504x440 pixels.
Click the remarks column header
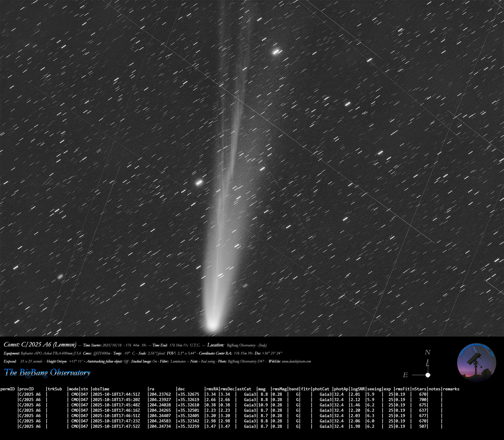pyautogui.click(x=451, y=389)
